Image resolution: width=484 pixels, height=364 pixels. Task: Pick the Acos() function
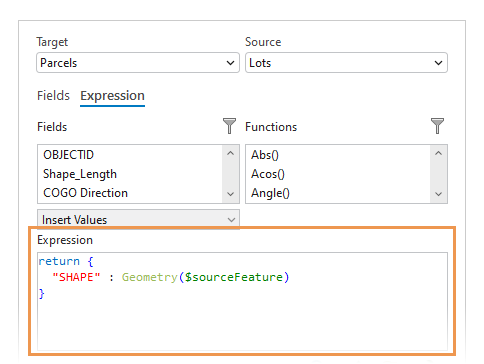pyautogui.click(x=338, y=174)
